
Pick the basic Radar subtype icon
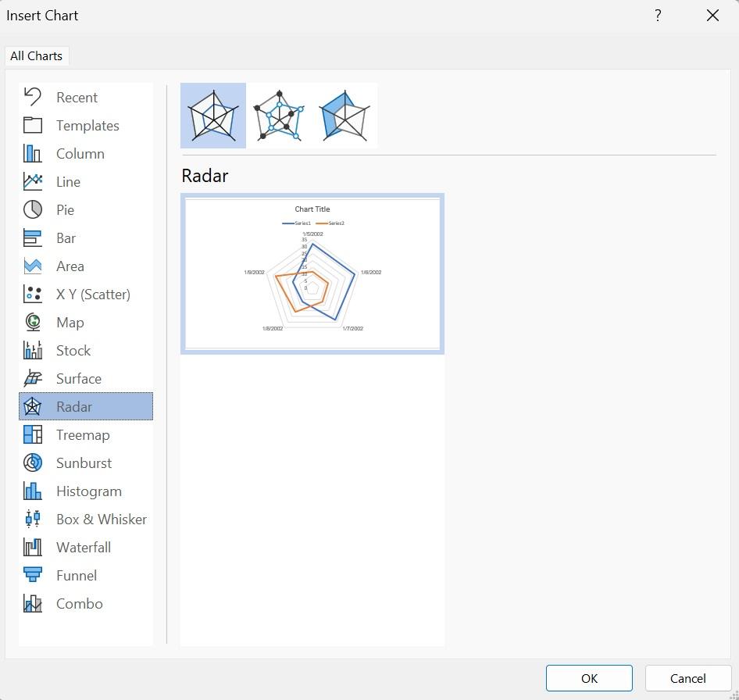pos(213,116)
